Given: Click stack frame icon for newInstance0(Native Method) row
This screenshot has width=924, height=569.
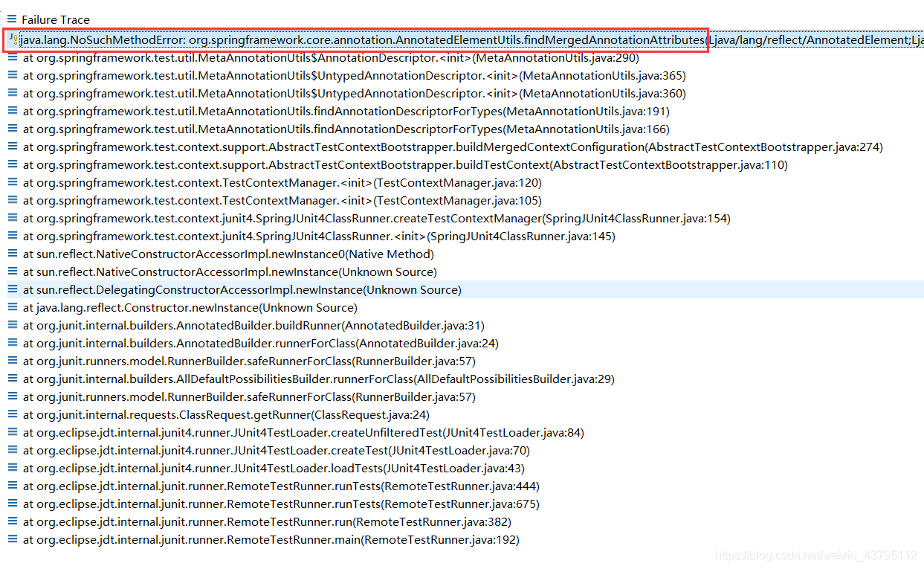Looking at the screenshot, I should pyautogui.click(x=12, y=254).
